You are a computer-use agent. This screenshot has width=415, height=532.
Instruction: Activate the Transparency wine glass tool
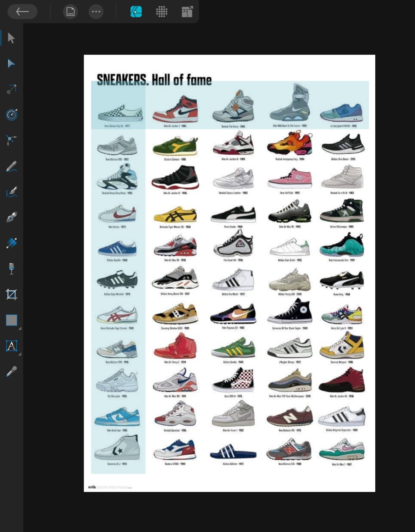pos(11,268)
